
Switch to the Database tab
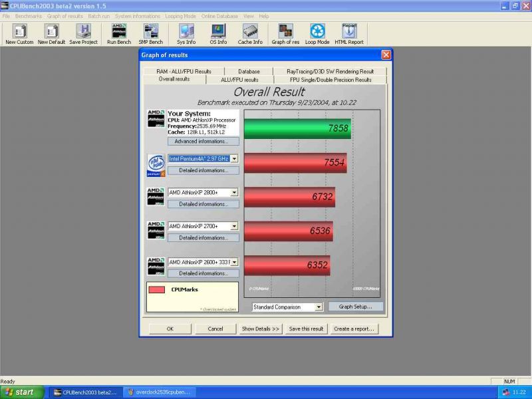249,71
